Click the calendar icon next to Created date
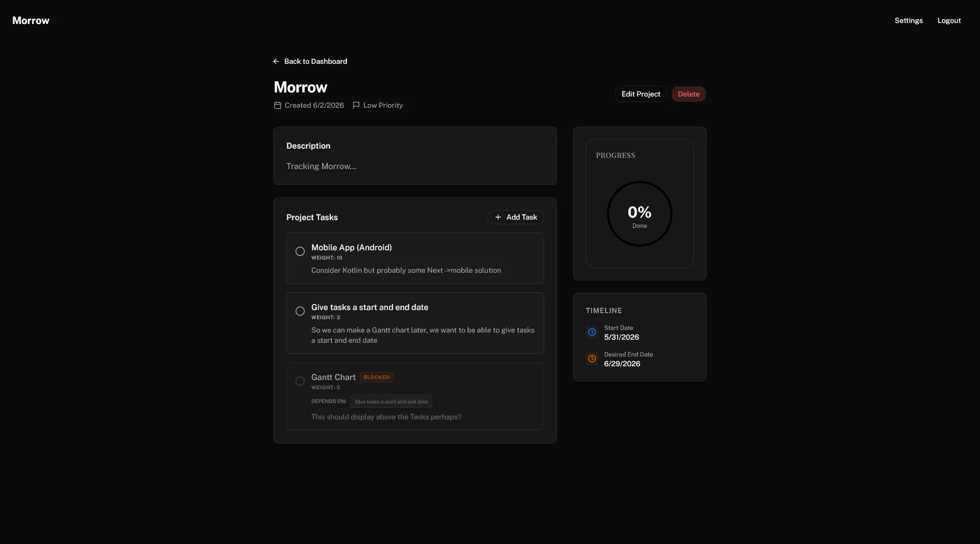 click(278, 105)
